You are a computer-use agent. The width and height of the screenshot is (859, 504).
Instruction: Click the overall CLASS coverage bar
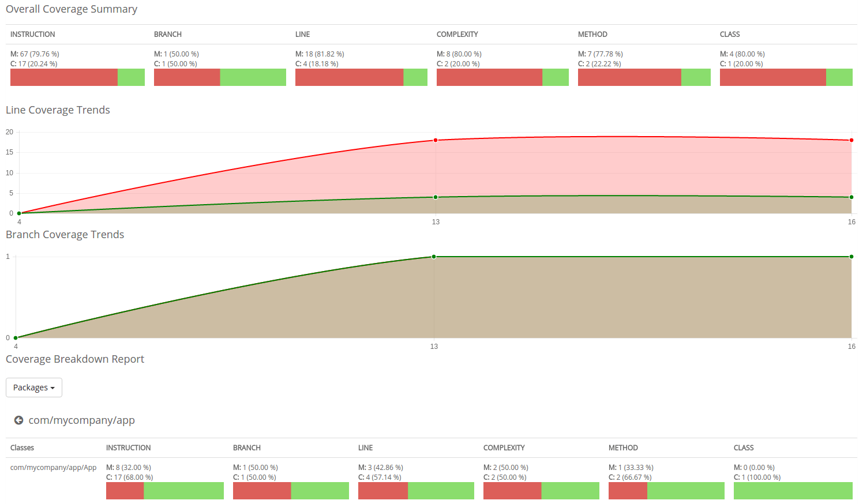pos(786,77)
